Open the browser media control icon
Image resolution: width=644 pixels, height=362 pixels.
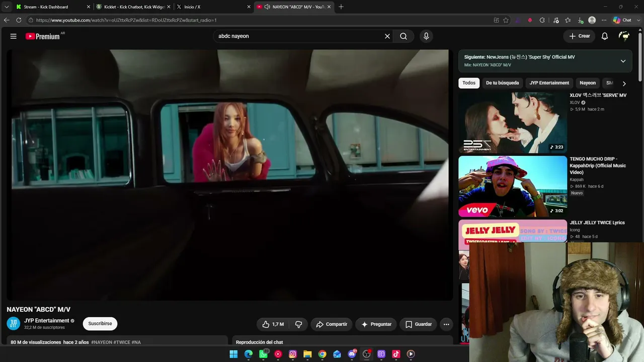(556, 20)
